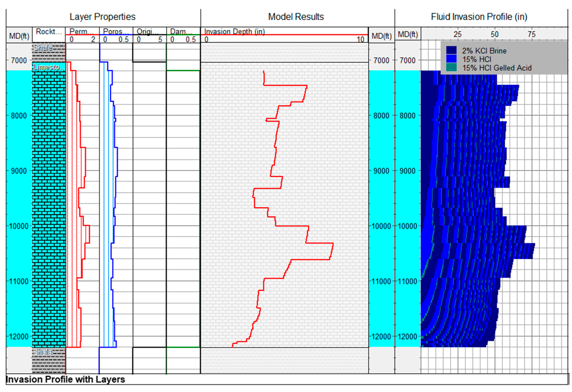Click the leftmost MD(ft) depth track header

point(19,36)
